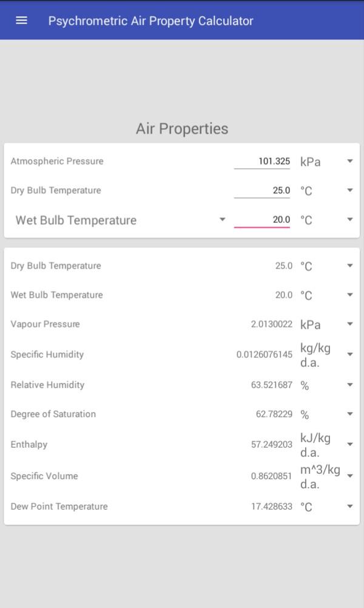
Task: Expand the Enthalpy unit dropdown
Action: (x=349, y=445)
